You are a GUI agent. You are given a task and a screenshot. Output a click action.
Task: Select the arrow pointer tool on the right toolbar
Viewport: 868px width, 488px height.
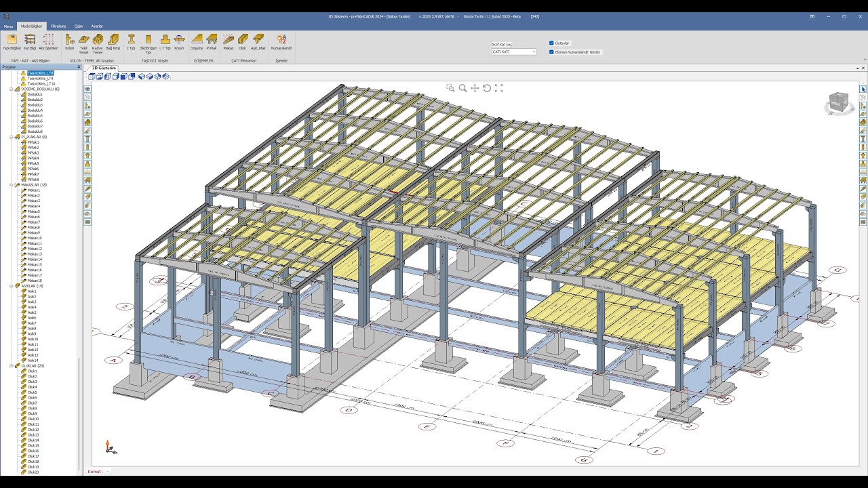tap(863, 89)
